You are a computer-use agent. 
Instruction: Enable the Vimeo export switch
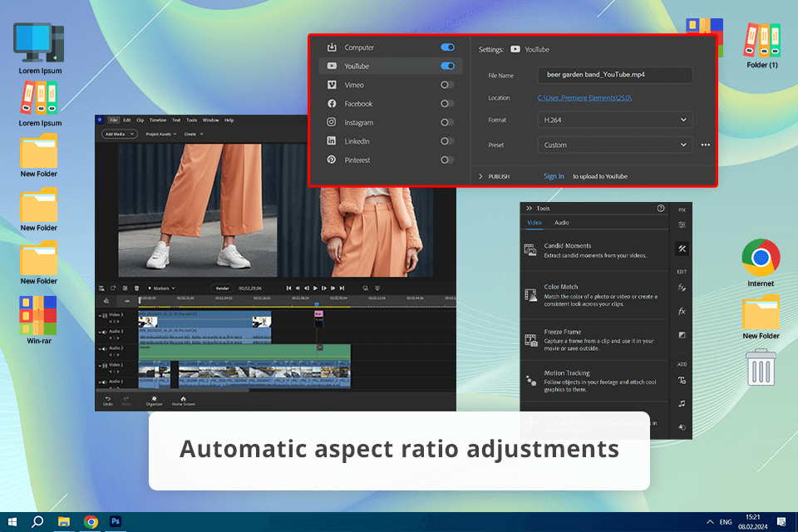447,85
